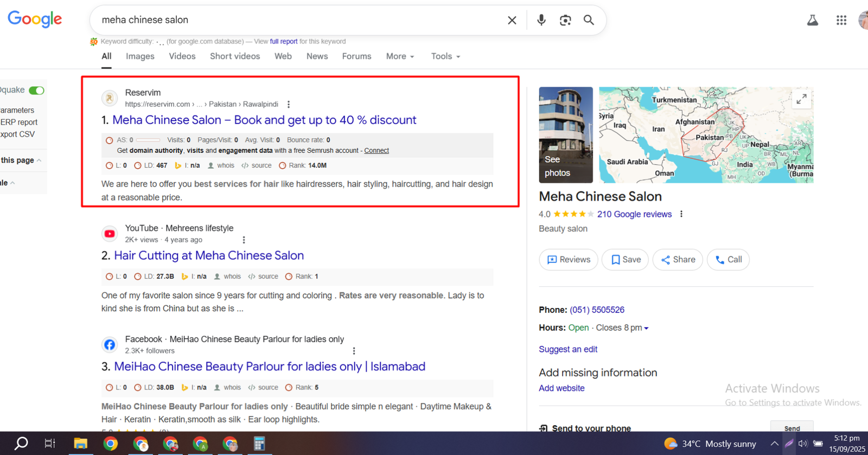Switch to the Videos tab

point(182,56)
